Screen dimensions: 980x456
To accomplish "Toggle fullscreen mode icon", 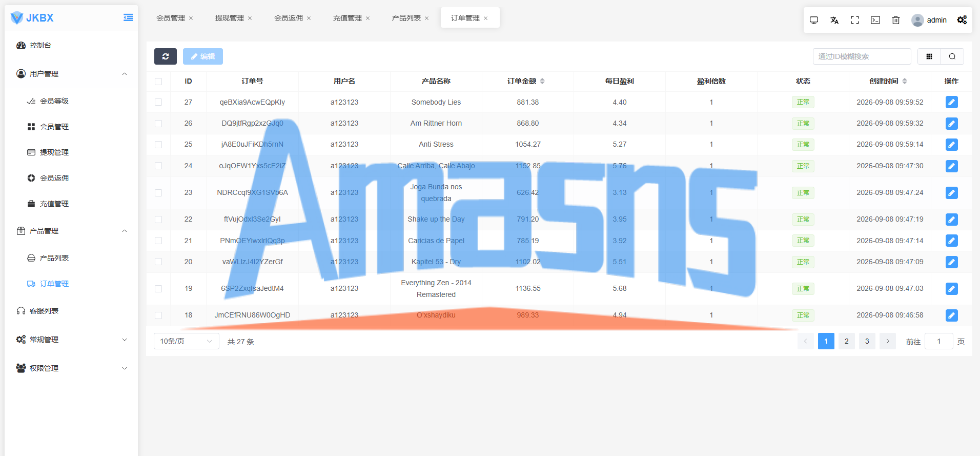I will [x=855, y=20].
